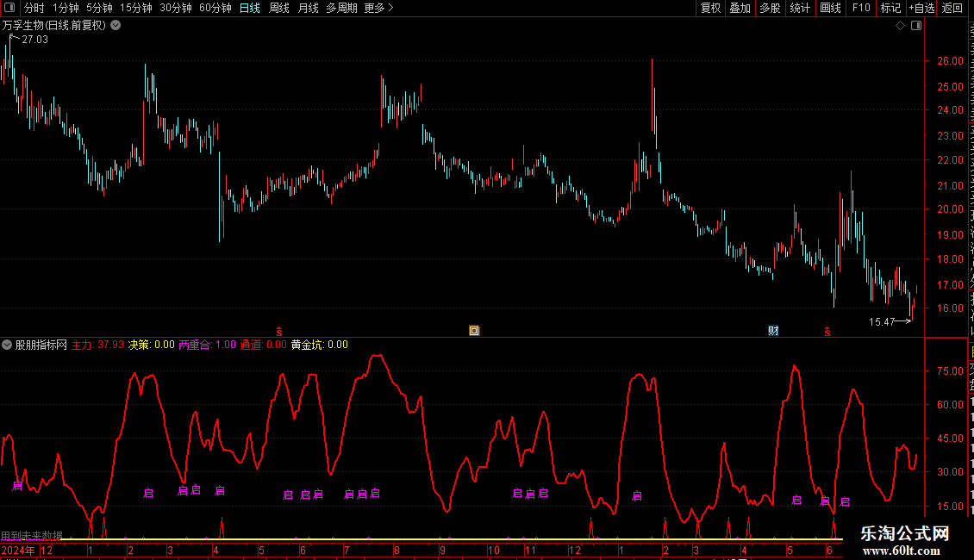The height and width of the screenshot is (560, 974).
Task: Activate the 画线 drawing tool
Action: tap(830, 8)
